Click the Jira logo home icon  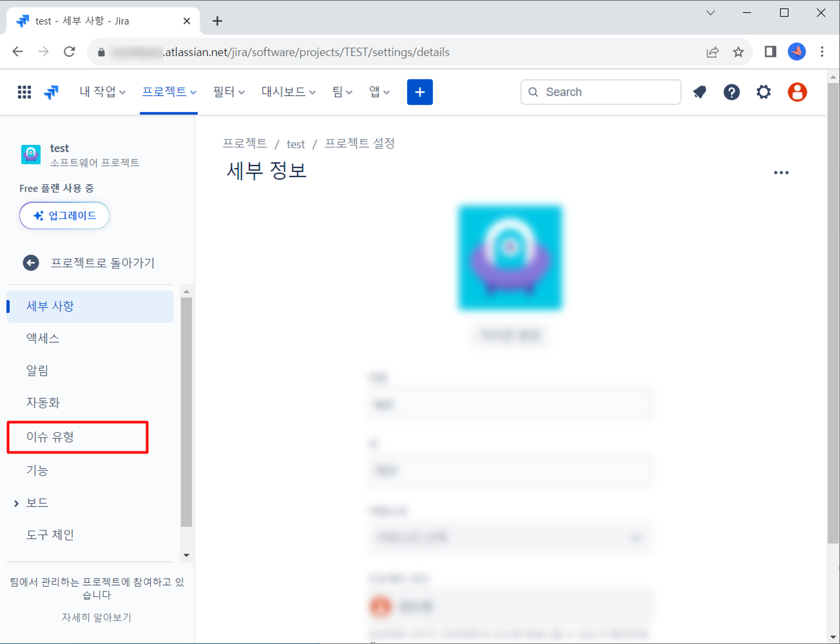click(x=52, y=92)
